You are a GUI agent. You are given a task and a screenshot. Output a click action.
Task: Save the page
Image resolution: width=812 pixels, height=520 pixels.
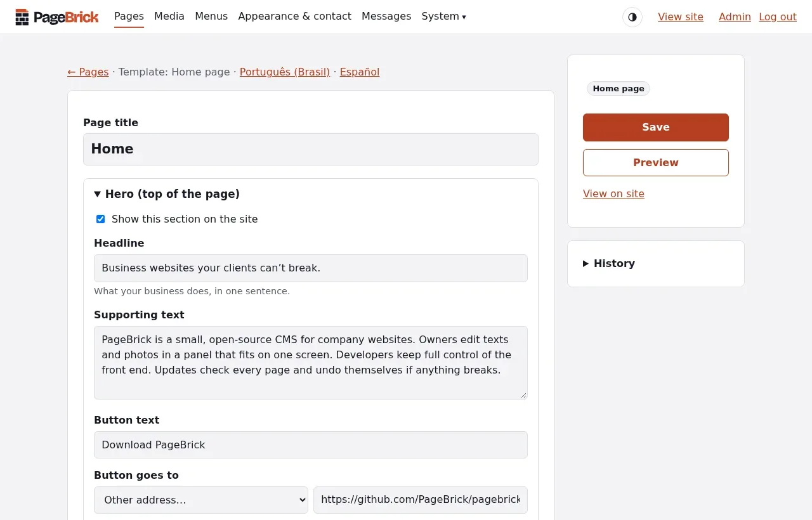656,127
